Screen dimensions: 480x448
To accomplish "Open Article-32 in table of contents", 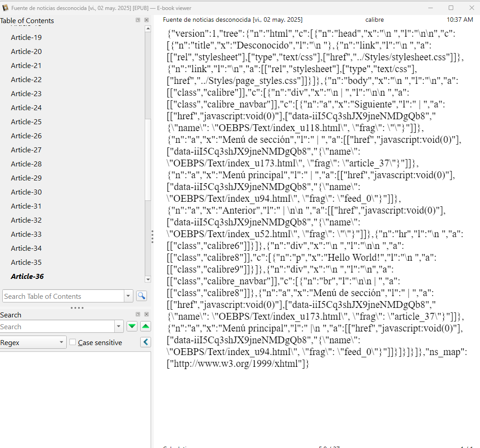I will [x=26, y=220].
